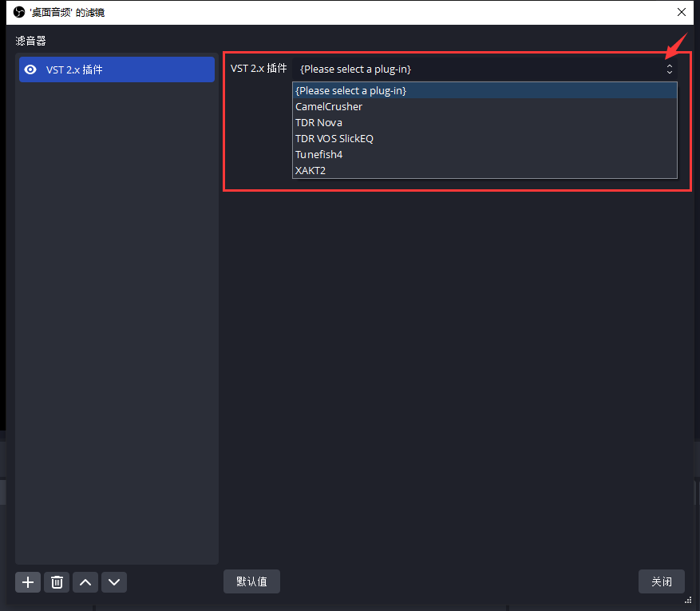Image resolution: width=700 pixels, height=611 pixels.
Task: Click the VST 2.x 插件 field label
Action: (259, 69)
